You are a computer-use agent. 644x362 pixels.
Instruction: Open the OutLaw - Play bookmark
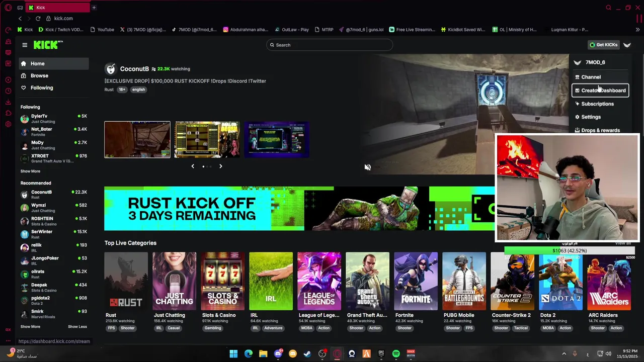click(291, 30)
